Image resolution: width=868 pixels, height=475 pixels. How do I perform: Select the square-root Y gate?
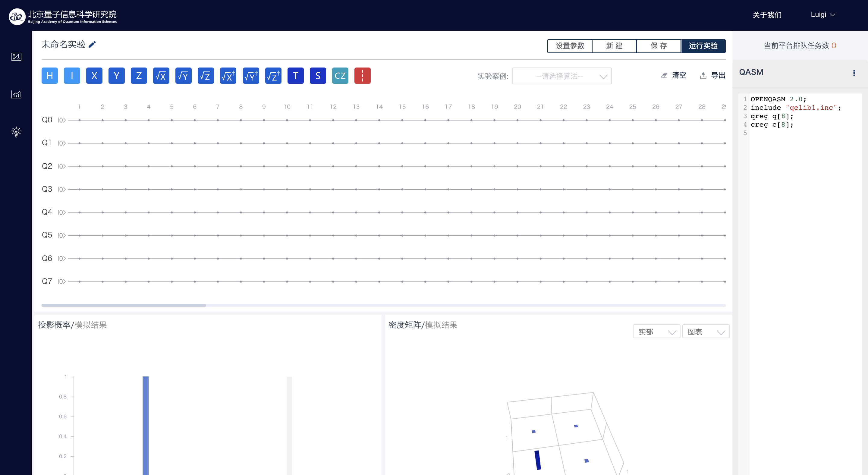[x=184, y=75]
